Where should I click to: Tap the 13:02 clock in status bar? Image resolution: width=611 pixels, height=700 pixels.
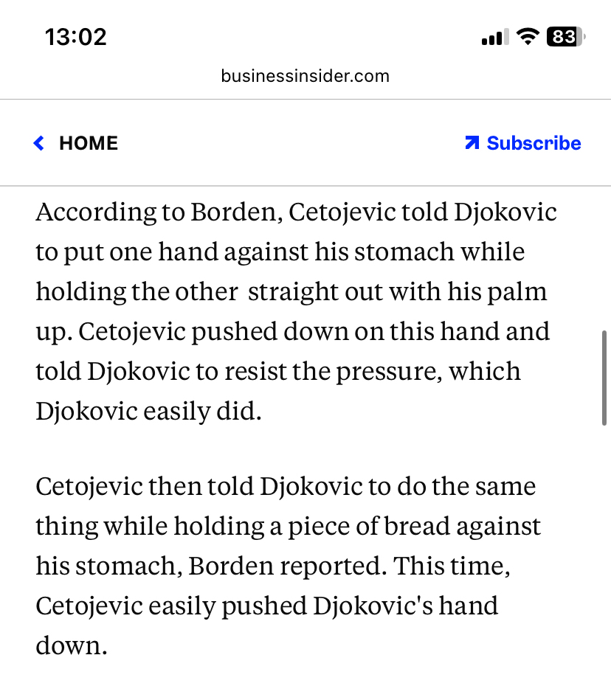75,37
